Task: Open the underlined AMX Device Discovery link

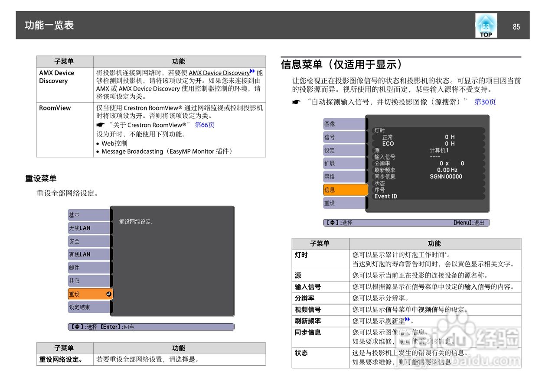Action: point(219,73)
